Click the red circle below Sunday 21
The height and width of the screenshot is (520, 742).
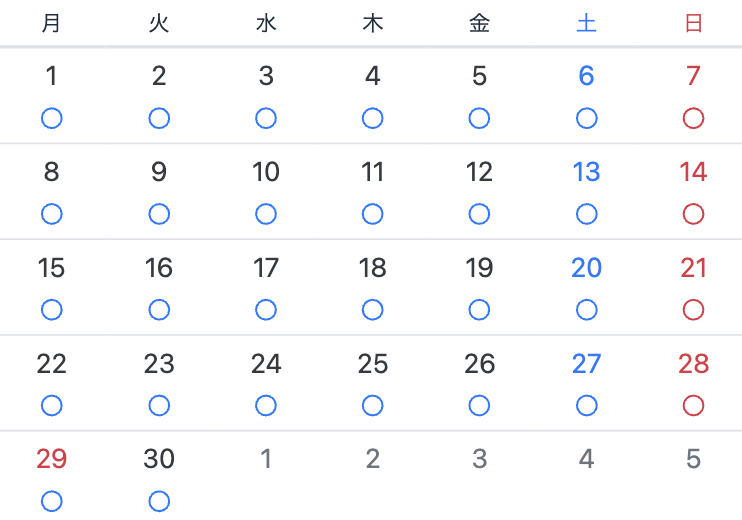click(x=693, y=310)
